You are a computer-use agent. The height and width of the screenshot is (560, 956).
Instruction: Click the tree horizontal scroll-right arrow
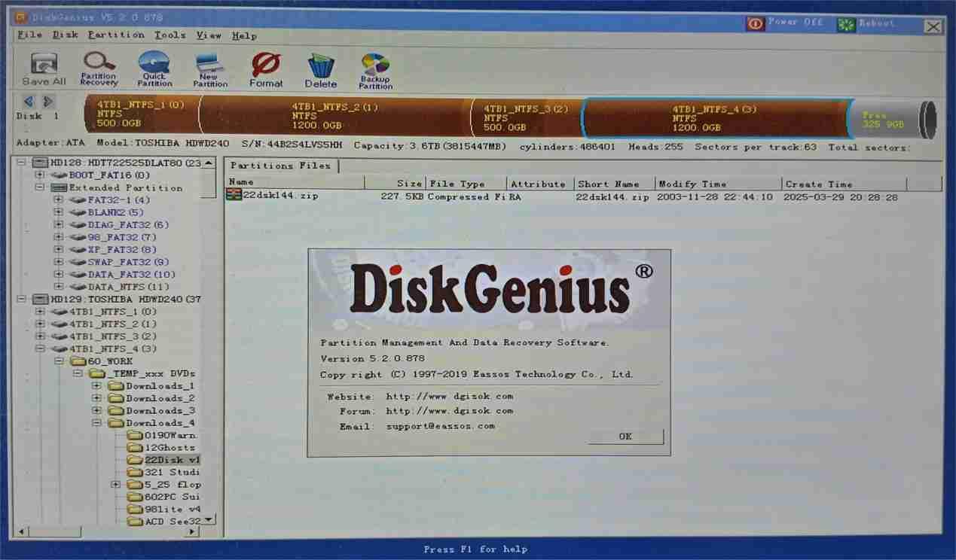pyautogui.click(x=191, y=531)
